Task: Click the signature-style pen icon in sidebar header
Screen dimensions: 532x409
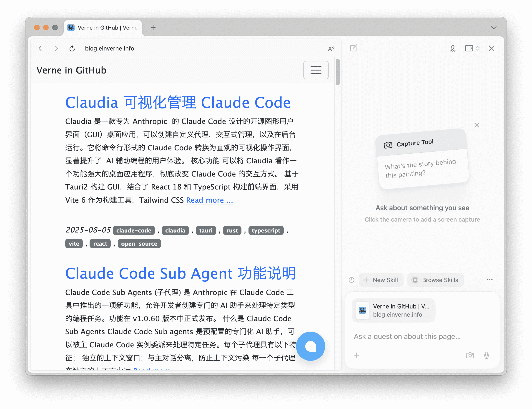Action: point(452,48)
